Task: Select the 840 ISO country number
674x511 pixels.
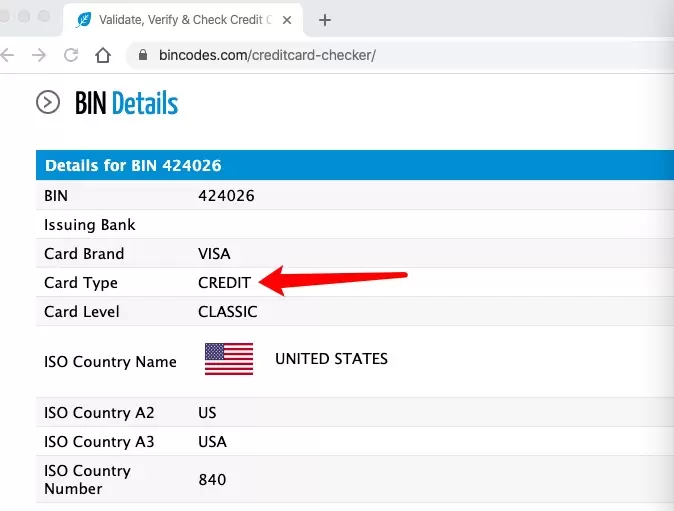Action: point(212,480)
